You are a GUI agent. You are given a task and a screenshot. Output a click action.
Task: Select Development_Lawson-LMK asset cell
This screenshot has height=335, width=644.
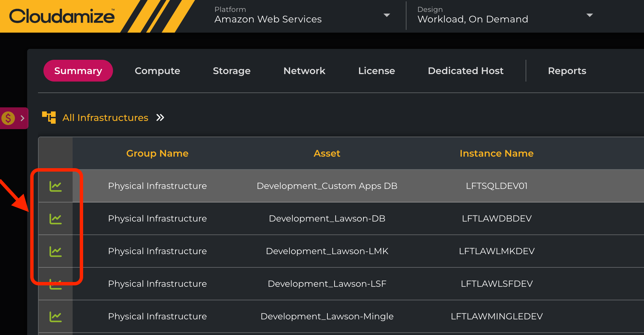click(327, 251)
